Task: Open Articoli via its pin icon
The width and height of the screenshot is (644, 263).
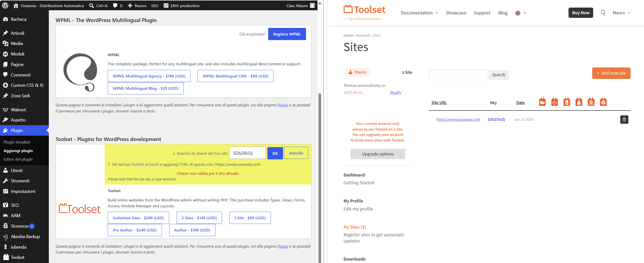Action: (6, 33)
